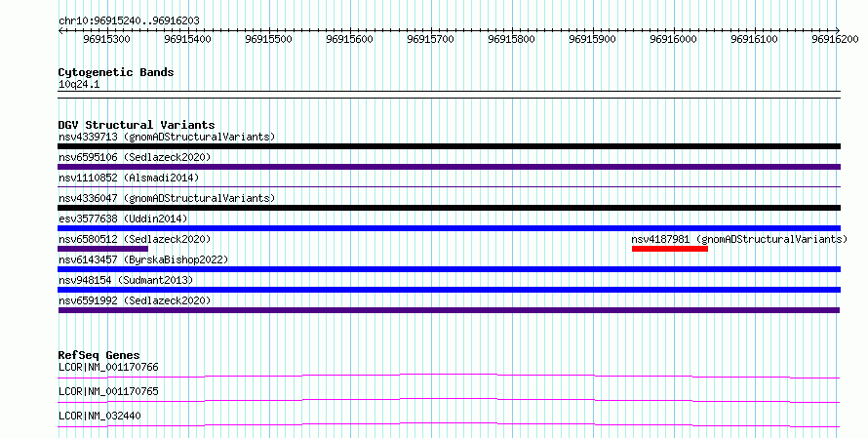Click ruler position 96915800
The image size is (868, 438).
click(x=511, y=39)
